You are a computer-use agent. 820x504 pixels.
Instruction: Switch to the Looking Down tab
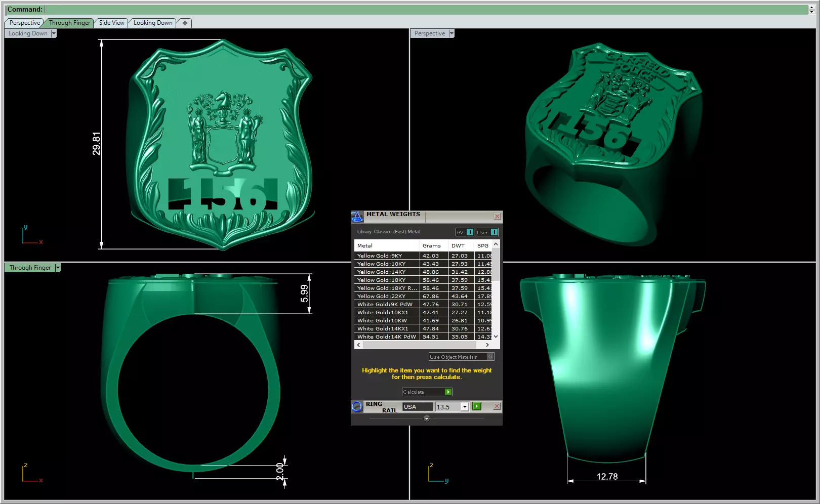[153, 23]
